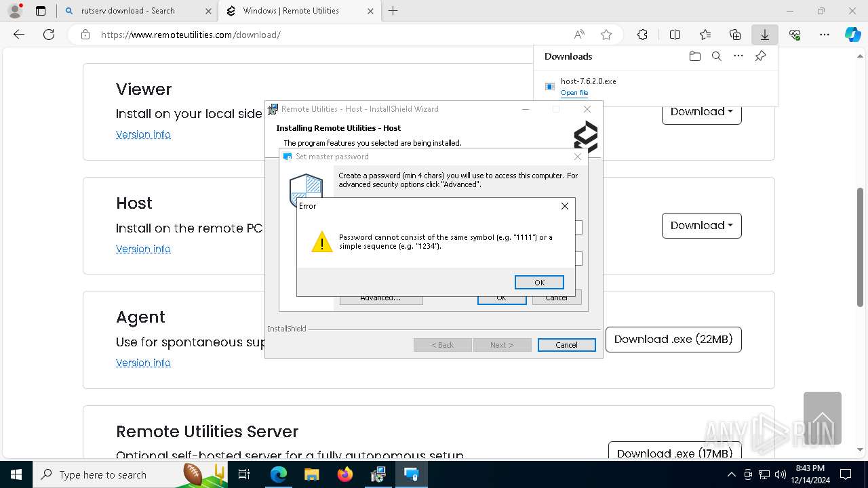Toggle the Downloads toolbar button
Image resolution: width=868 pixels, height=488 pixels.
765,35
